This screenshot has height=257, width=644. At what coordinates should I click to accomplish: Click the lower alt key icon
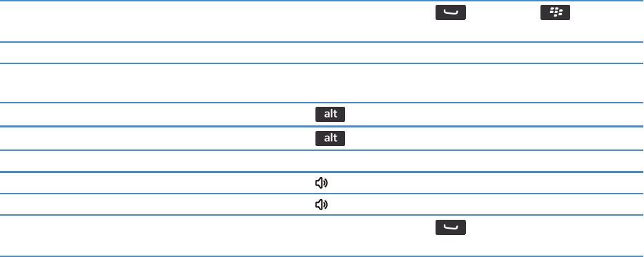tap(330, 138)
